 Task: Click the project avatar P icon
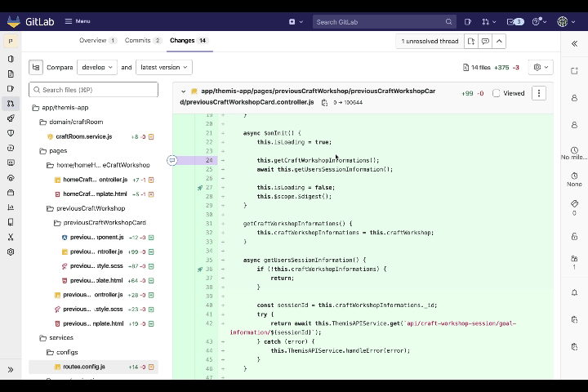(11, 41)
